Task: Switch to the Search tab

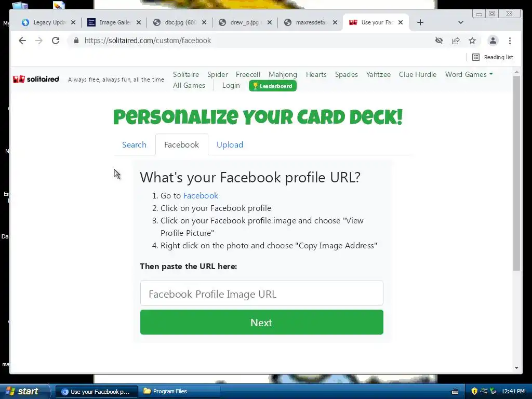Action: 134,144
